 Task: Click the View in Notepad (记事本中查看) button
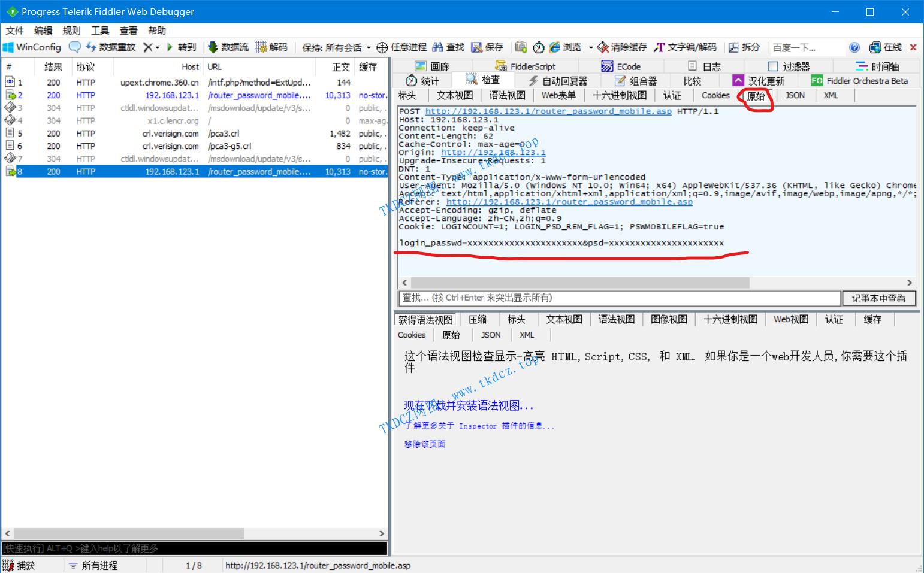pyautogui.click(x=878, y=298)
